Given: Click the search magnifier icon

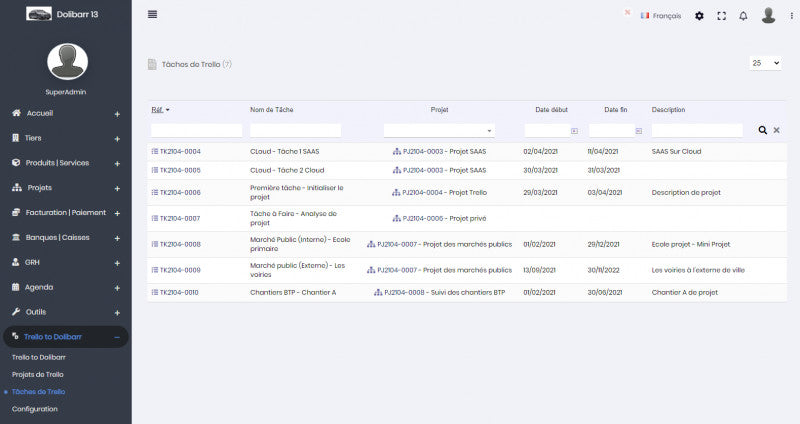Looking at the screenshot, I should point(763,130).
